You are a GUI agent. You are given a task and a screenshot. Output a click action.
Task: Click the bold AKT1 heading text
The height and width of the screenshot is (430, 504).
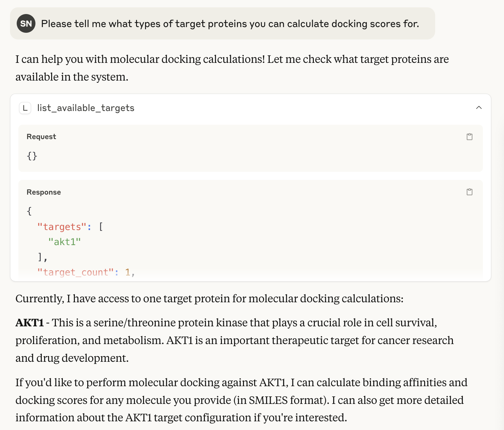pyautogui.click(x=30, y=323)
